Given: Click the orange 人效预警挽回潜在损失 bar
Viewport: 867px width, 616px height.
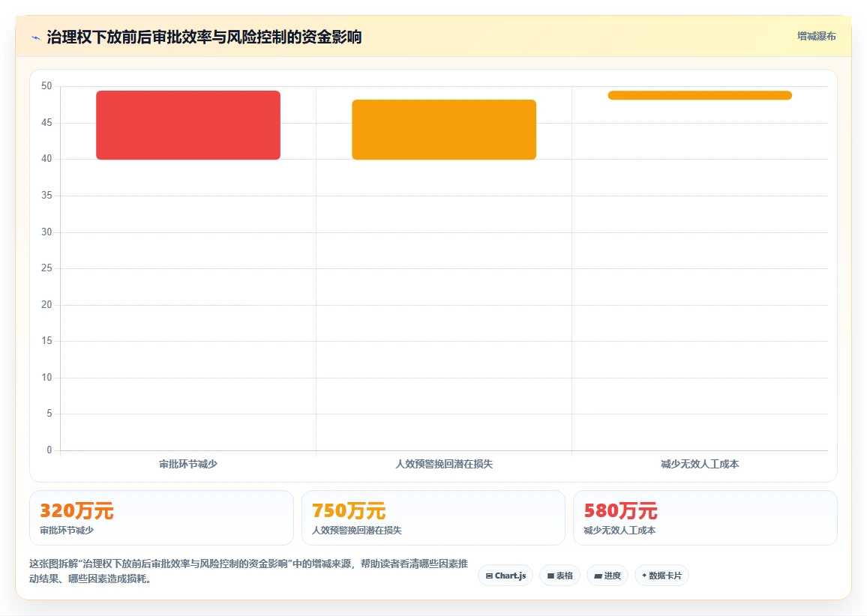Looking at the screenshot, I should click(444, 130).
